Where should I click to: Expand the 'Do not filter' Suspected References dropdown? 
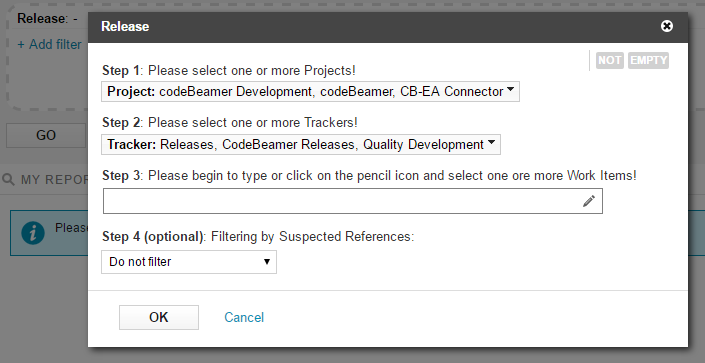click(x=189, y=262)
